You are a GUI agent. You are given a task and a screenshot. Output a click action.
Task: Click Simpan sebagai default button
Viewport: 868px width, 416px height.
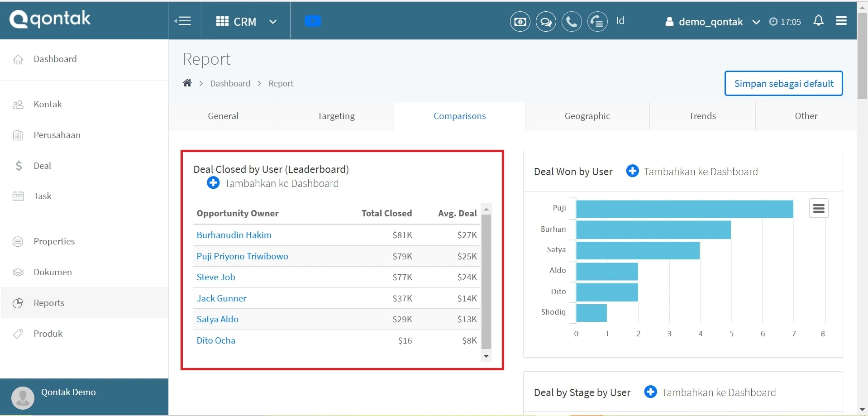783,83
